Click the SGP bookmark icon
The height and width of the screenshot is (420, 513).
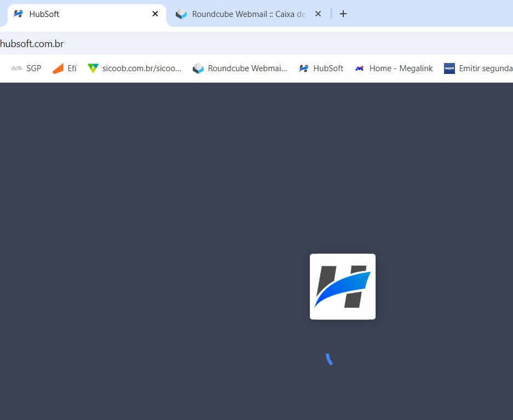[x=16, y=68]
